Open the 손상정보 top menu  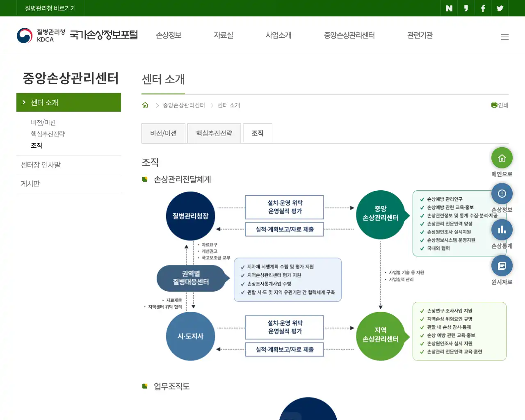click(x=169, y=35)
